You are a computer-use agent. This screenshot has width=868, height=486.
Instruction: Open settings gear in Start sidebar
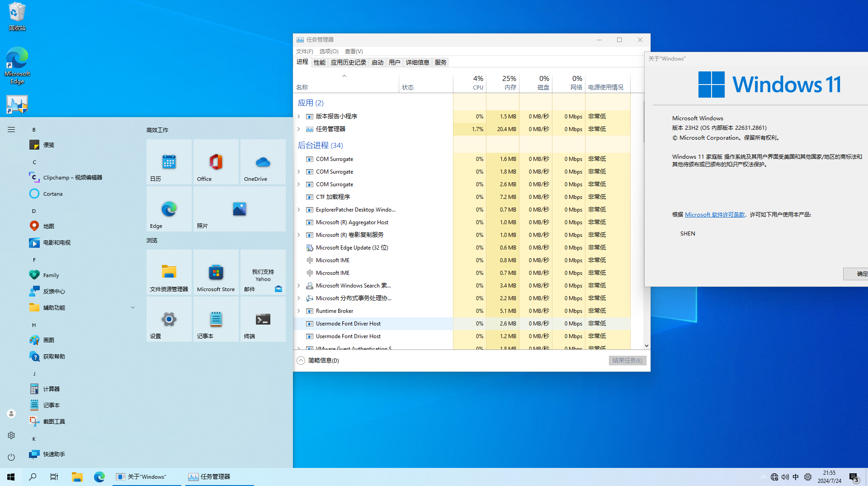pos(11,435)
